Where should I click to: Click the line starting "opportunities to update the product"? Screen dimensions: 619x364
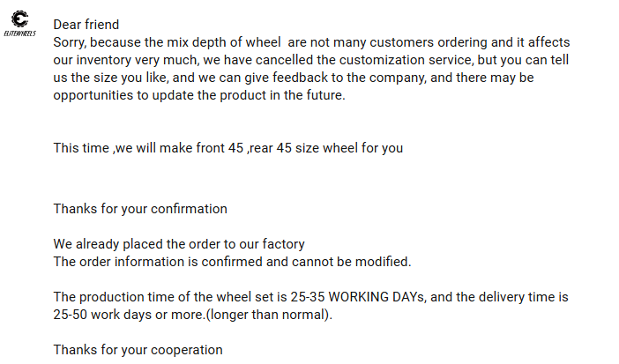coord(198,95)
